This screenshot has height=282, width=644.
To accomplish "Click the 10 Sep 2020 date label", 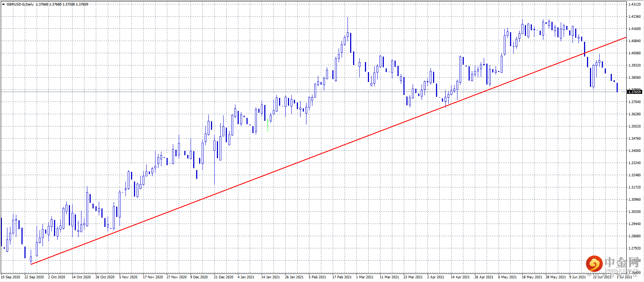I will pyautogui.click(x=10, y=277).
